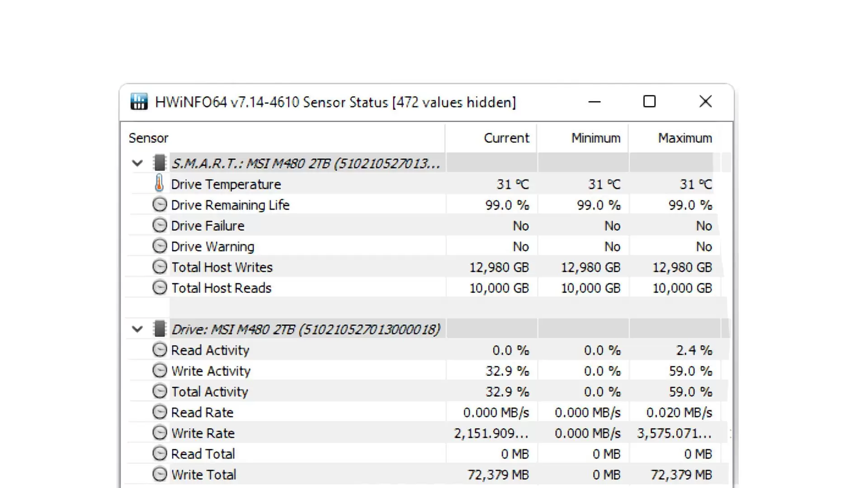Click the Maximum column header

tap(684, 138)
